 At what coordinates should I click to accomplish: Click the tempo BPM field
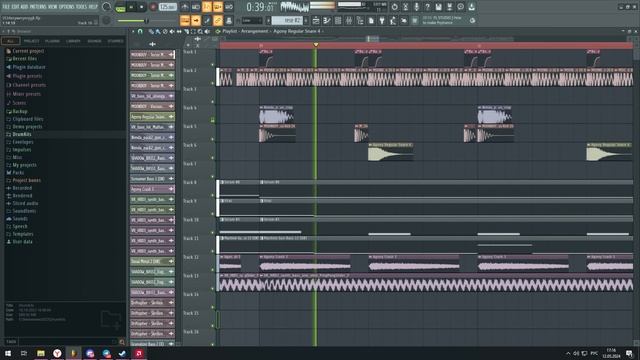tap(168, 7)
